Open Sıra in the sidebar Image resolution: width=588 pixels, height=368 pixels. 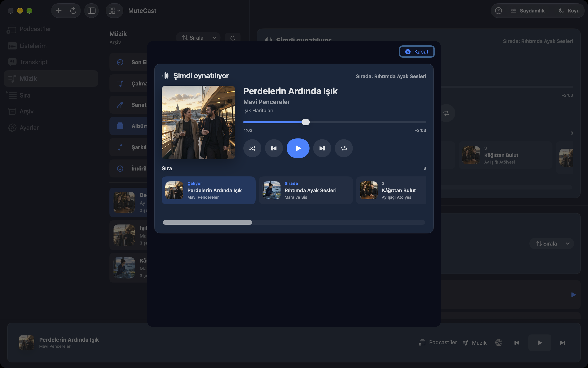[51, 95]
